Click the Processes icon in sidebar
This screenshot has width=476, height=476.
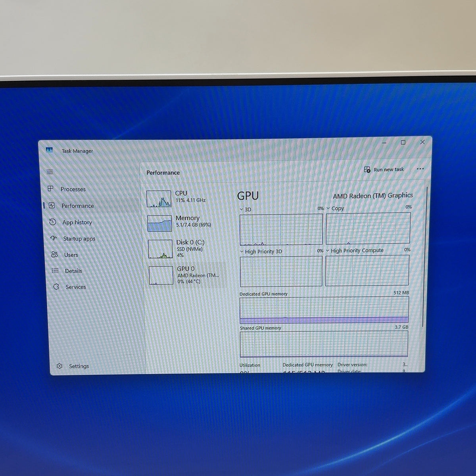[50, 188]
